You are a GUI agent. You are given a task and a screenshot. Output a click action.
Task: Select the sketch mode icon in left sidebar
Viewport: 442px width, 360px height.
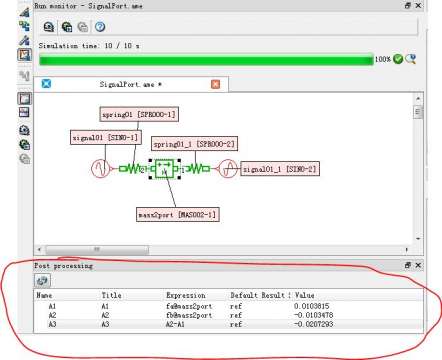coord(24,12)
